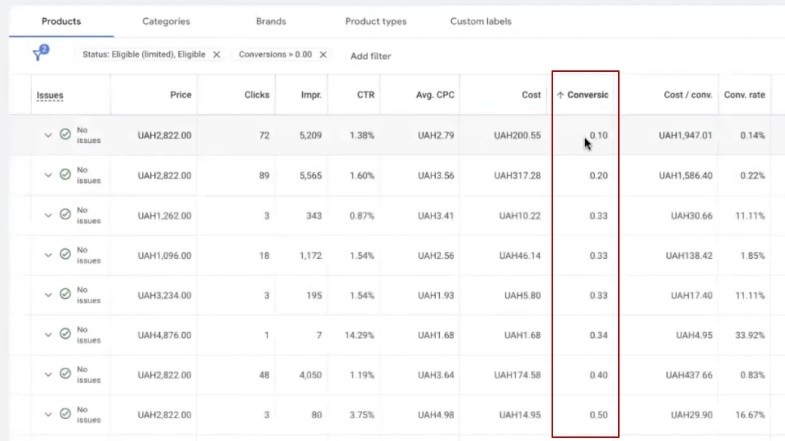Go to the Product types tab

click(375, 21)
